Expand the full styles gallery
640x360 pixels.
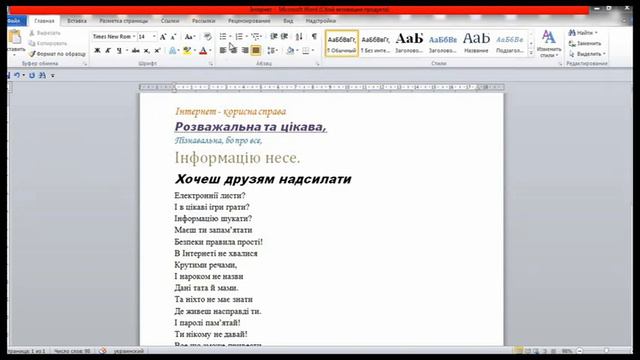coord(531,53)
